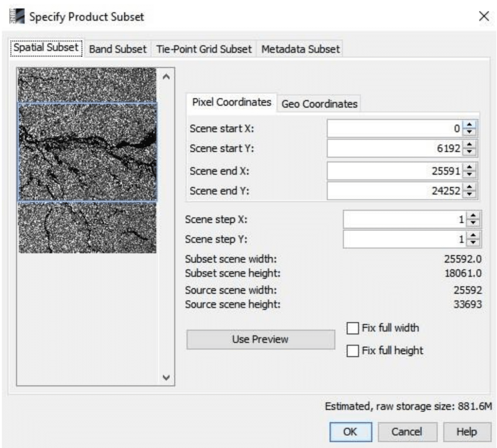
Task: Open the Band Subset tab
Action: tap(118, 49)
